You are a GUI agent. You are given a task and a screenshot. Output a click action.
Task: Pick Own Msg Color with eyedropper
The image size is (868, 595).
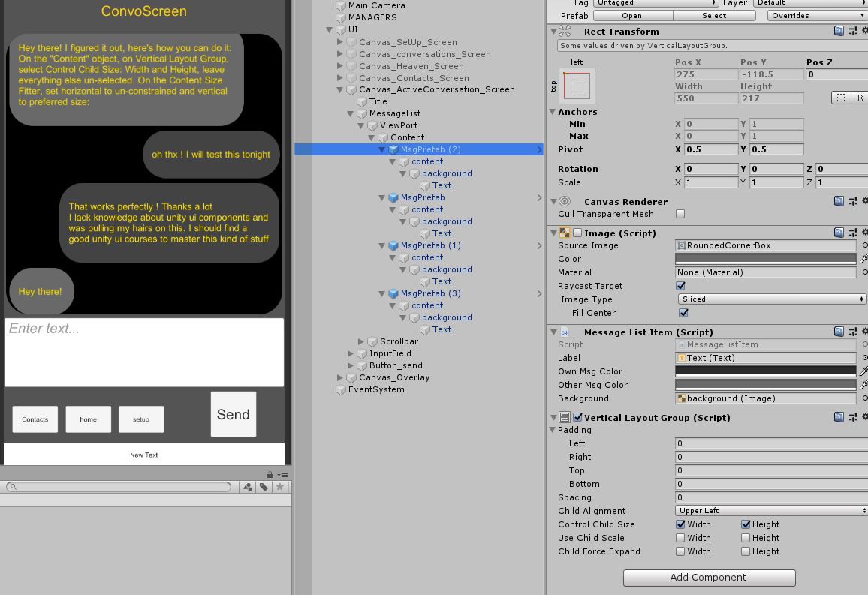(863, 371)
